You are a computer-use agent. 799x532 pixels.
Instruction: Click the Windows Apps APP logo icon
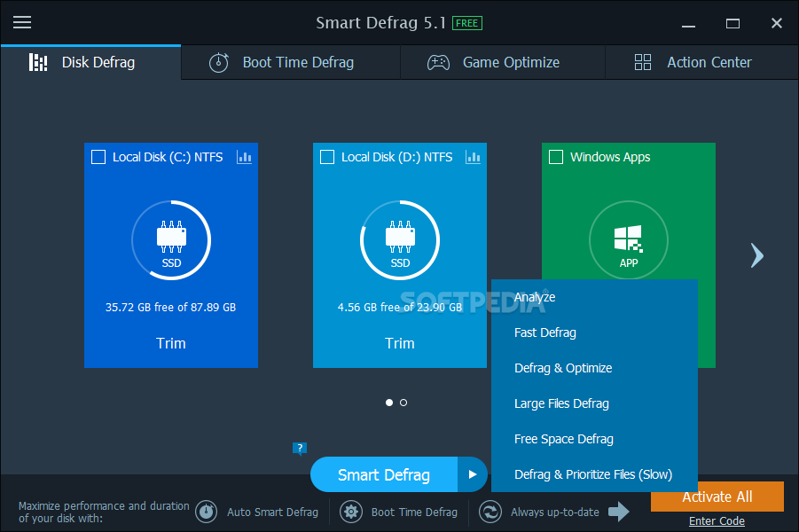[x=629, y=239]
